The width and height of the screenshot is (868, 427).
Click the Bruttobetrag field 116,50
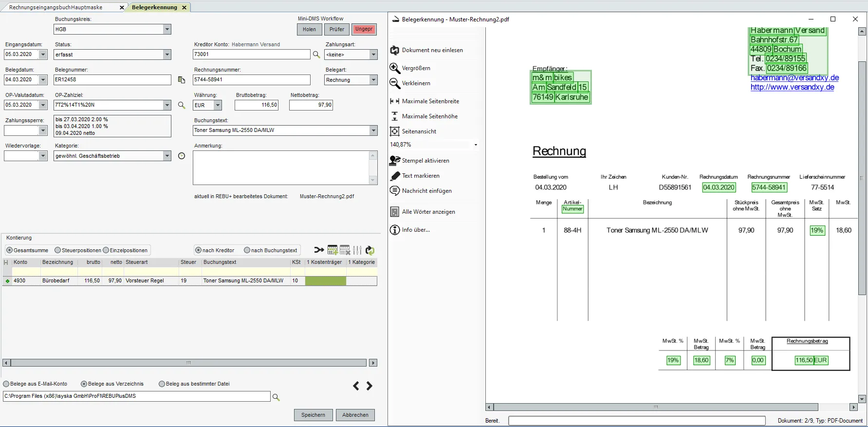tap(257, 105)
